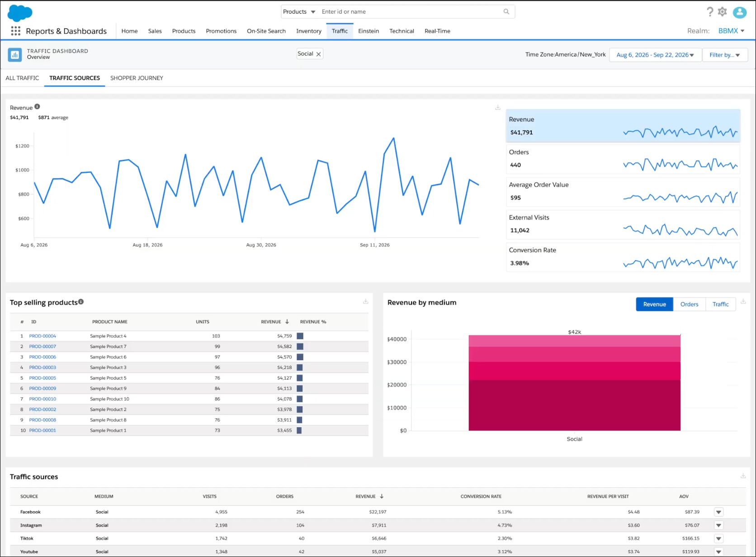The height and width of the screenshot is (557, 756).
Task: Download the Traffic sources table
Action: 743,476
